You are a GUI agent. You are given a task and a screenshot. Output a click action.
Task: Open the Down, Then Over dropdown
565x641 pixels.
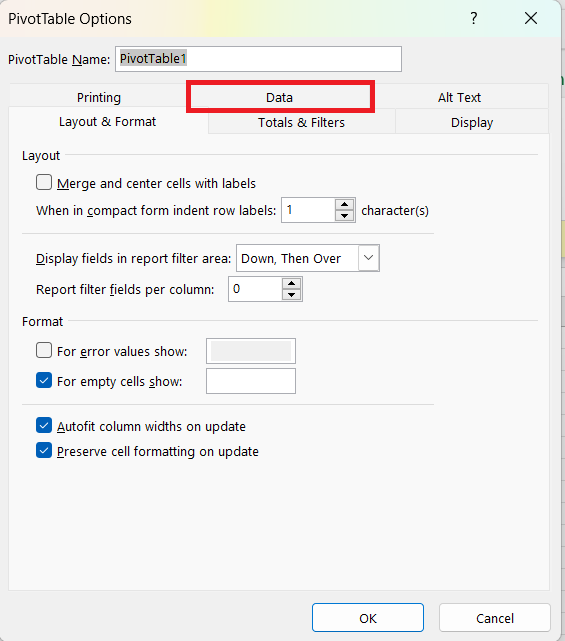368,258
